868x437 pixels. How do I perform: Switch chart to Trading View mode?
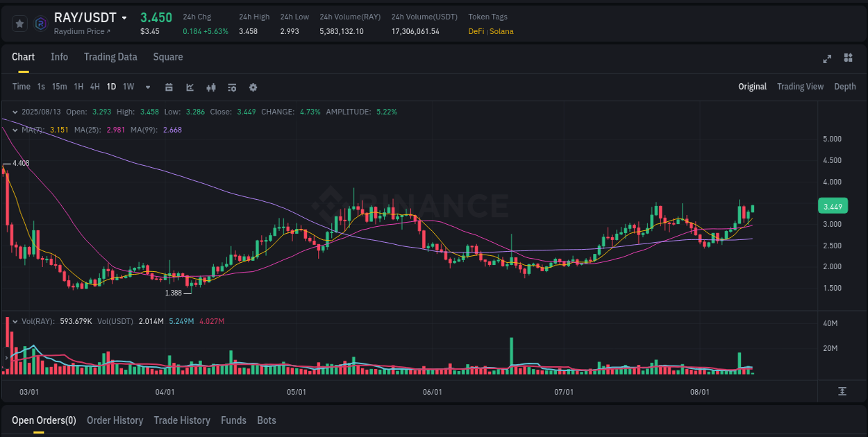coord(800,87)
